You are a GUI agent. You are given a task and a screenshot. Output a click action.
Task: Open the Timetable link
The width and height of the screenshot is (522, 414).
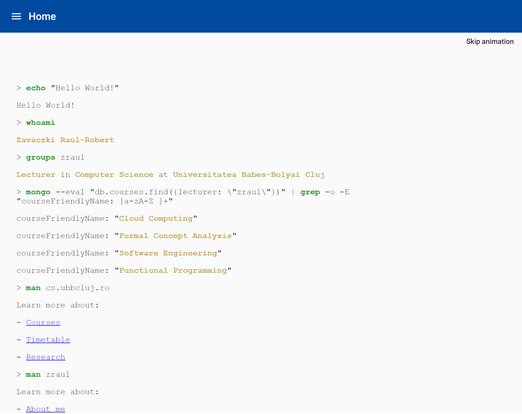[x=48, y=340]
